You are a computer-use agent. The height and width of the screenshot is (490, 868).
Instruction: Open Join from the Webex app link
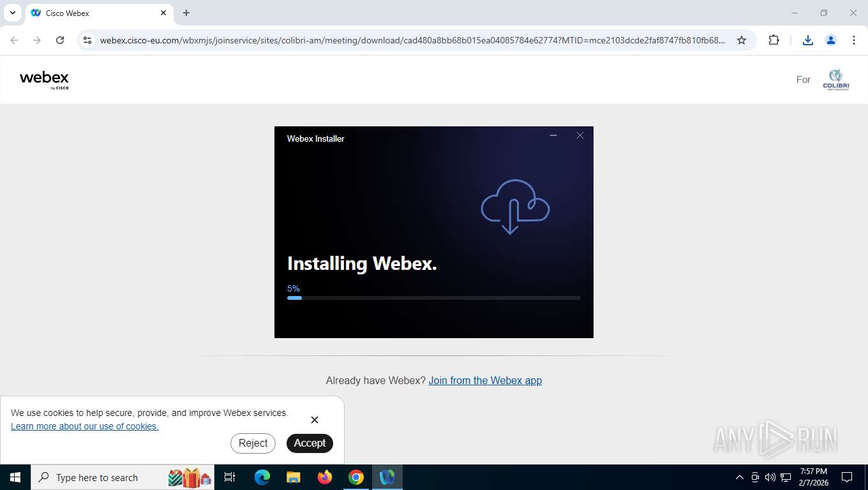pos(485,380)
